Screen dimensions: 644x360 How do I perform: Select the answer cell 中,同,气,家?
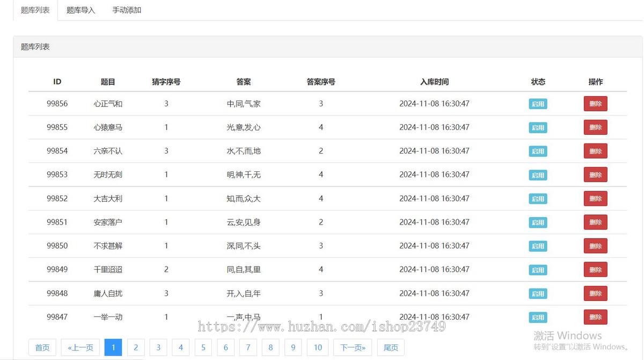[244, 104]
